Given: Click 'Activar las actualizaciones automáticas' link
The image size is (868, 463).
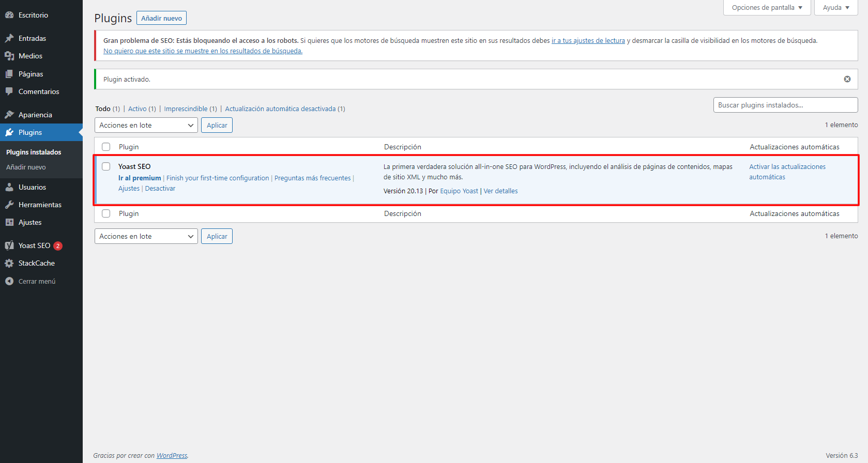Looking at the screenshot, I should (787, 172).
